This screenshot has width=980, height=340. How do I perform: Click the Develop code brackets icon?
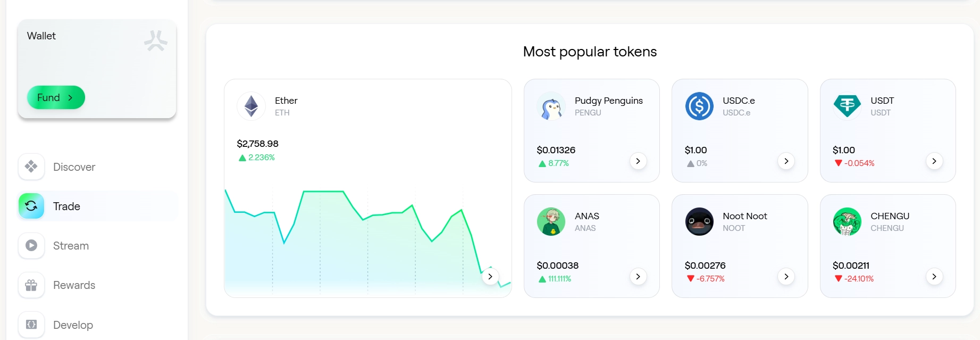pyautogui.click(x=31, y=325)
